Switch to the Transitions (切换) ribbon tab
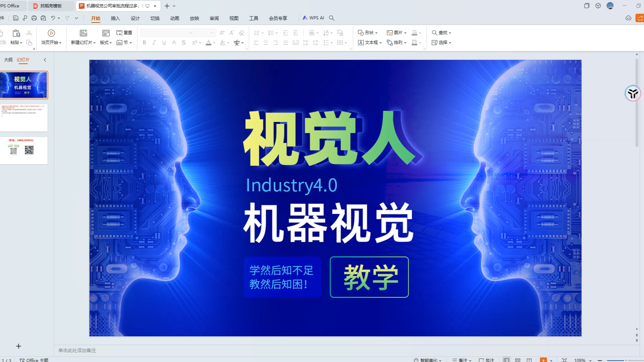Viewport: 644px width, 362px height. (155, 18)
